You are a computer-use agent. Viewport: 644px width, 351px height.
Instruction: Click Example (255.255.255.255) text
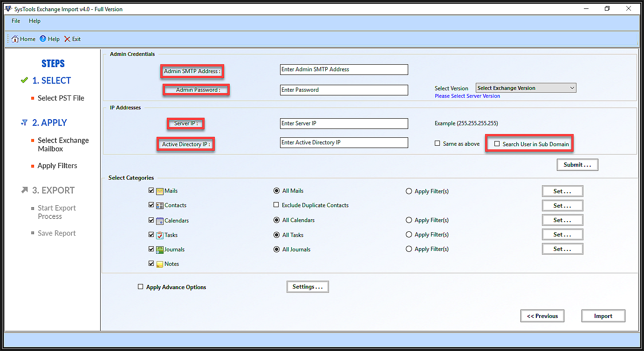(466, 123)
